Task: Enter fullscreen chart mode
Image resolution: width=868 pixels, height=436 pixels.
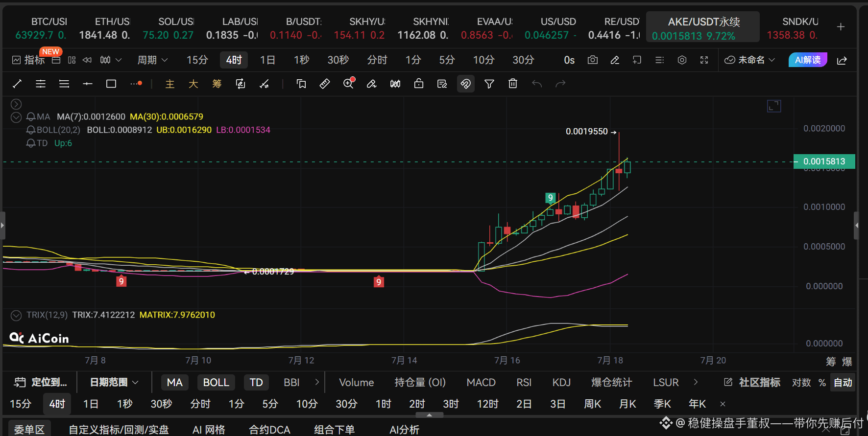Action: (704, 60)
